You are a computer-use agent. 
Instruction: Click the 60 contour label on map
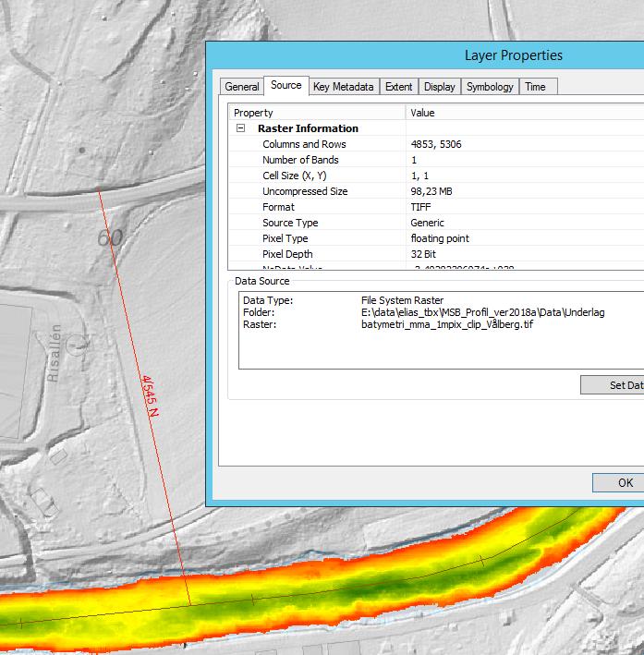point(110,237)
